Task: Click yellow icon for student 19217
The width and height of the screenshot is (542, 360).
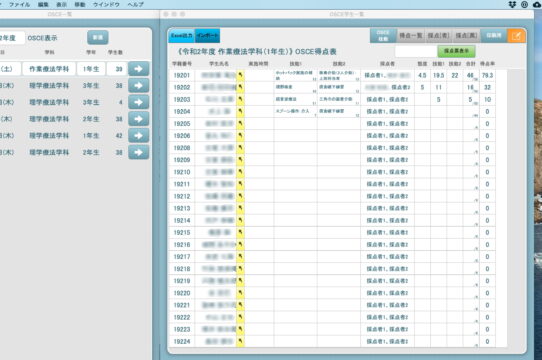Action: click(240, 257)
